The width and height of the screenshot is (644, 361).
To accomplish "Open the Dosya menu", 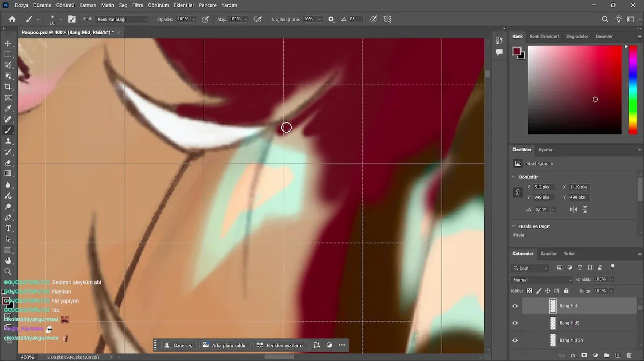I will click(21, 5).
